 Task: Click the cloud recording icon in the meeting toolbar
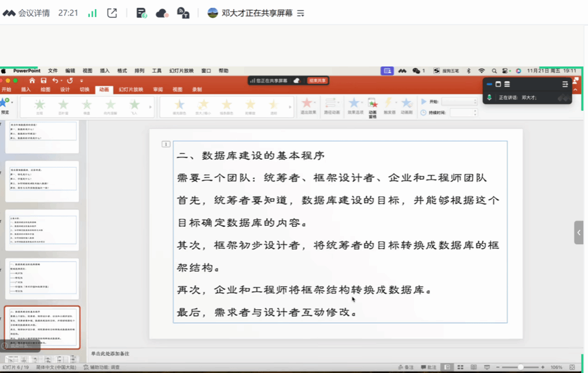click(x=162, y=13)
